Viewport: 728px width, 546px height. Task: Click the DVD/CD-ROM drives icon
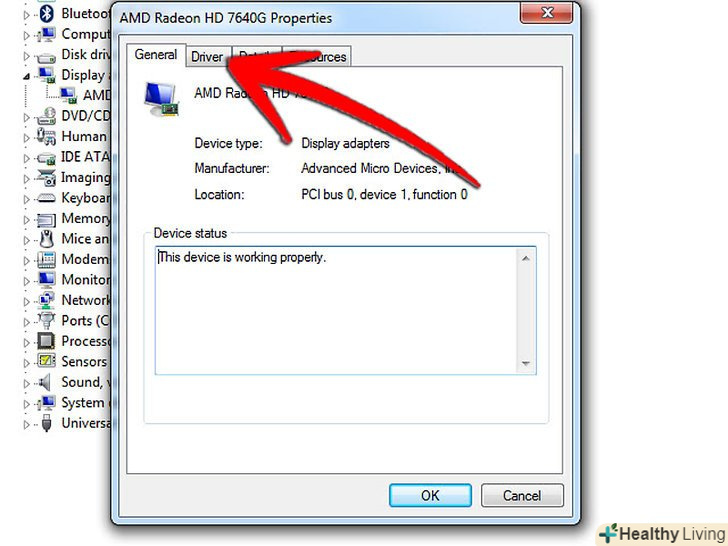coord(46,116)
